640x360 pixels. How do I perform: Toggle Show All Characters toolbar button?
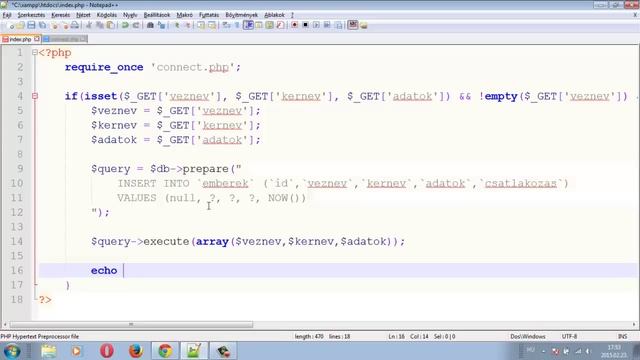click(237, 25)
